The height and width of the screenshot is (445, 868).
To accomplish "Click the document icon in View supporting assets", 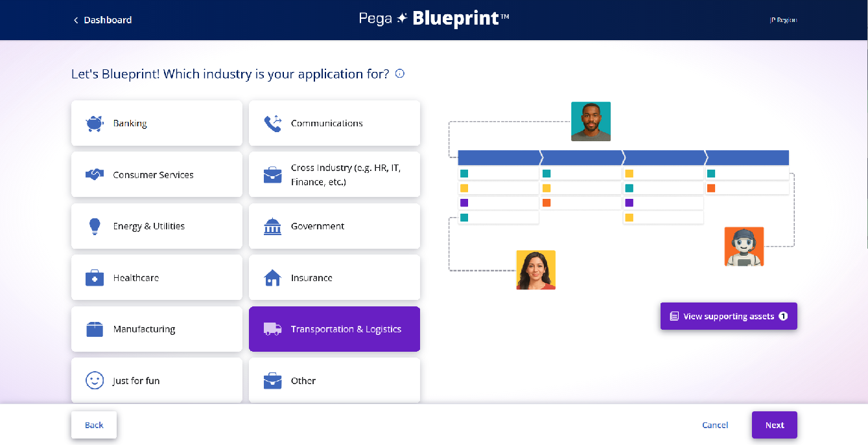I will coord(674,316).
